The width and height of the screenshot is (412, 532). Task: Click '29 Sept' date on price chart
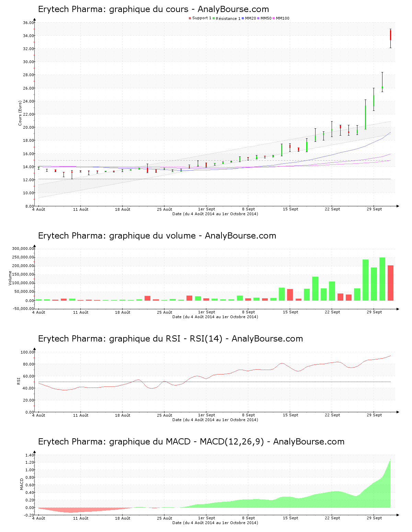coord(374,209)
